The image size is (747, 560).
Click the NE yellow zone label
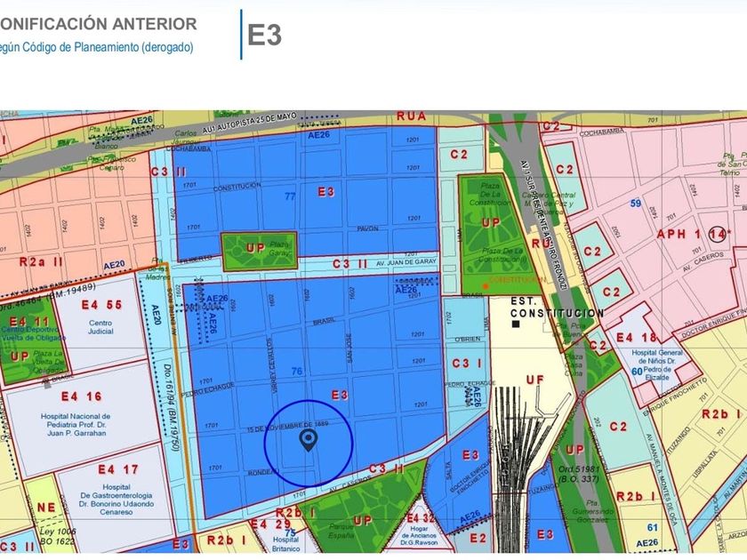[46, 508]
